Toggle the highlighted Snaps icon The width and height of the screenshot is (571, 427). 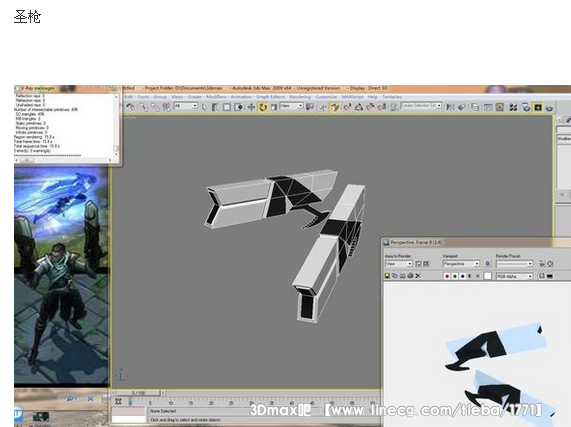tap(334, 107)
